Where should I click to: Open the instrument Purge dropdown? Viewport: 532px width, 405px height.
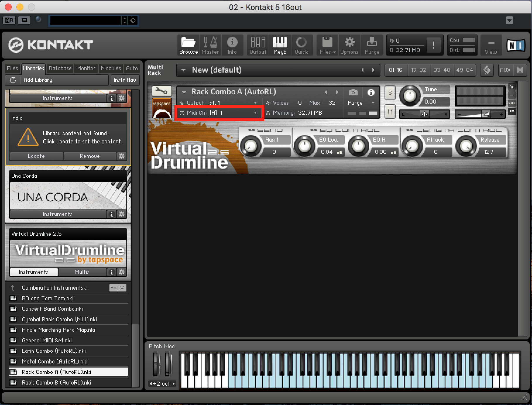pos(361,103)
